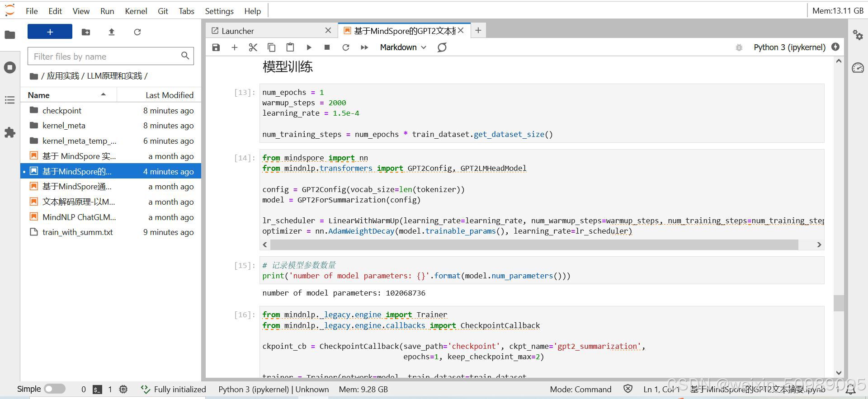Refresh the file browser list
This screenshot has width=868, height=399.
click(137, 32)
